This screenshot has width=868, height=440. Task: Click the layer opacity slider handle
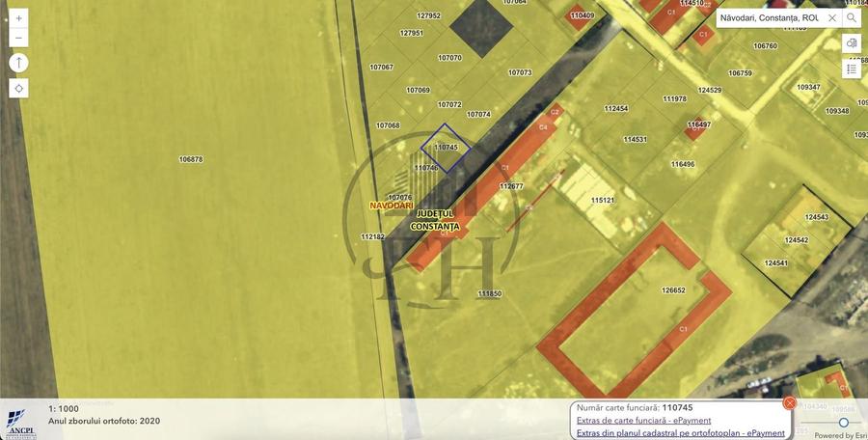click(x=844, y=423)
